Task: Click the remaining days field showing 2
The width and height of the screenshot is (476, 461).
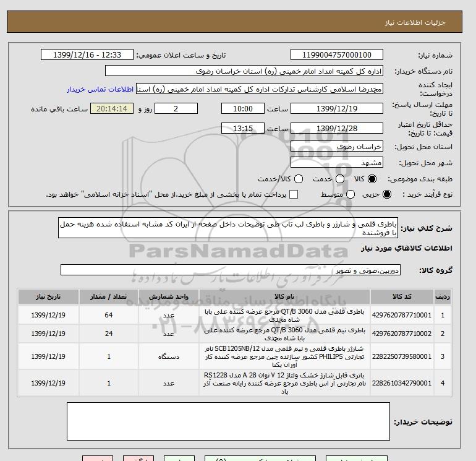Action: [176, 108]
